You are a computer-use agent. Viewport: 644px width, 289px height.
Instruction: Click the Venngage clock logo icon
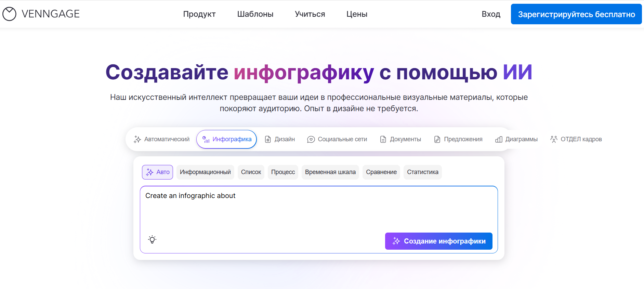coord(9,14)
